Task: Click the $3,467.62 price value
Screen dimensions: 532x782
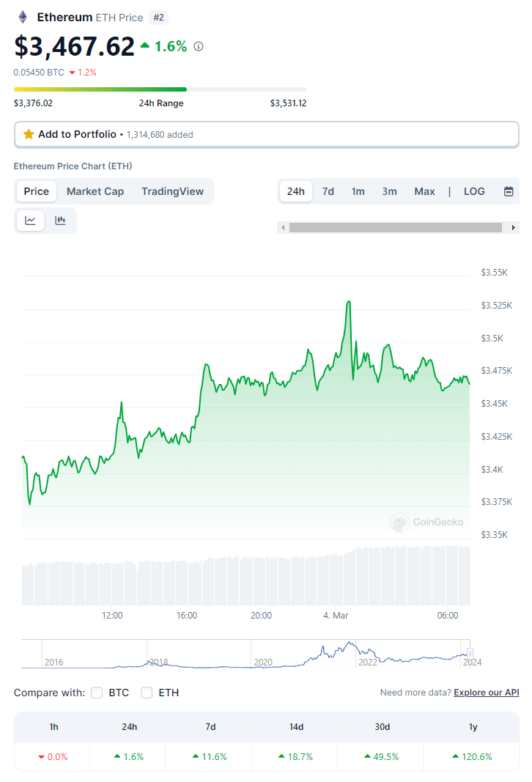Action: (74, 46)
